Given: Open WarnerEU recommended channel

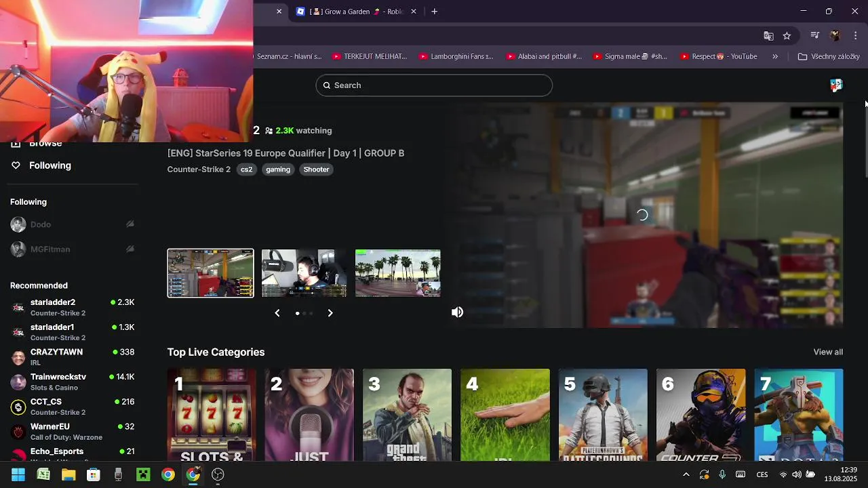Looking at the screenshot, I should coord(73,432).
